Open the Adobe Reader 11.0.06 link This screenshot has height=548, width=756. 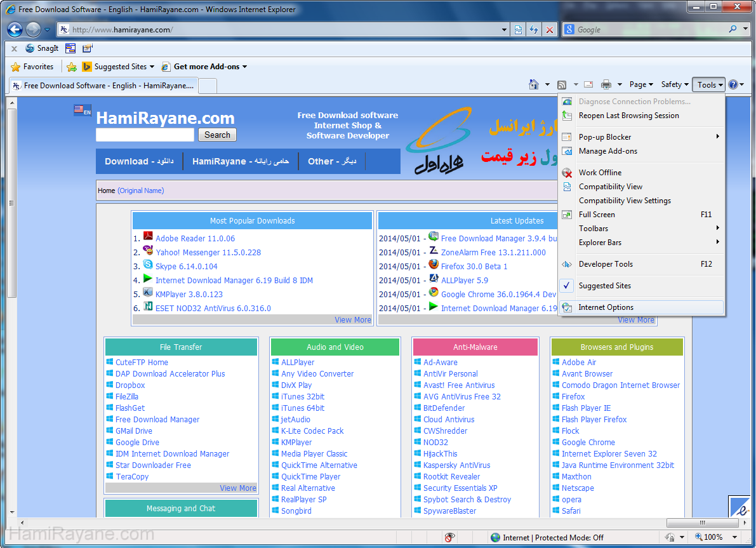point(195,239)
